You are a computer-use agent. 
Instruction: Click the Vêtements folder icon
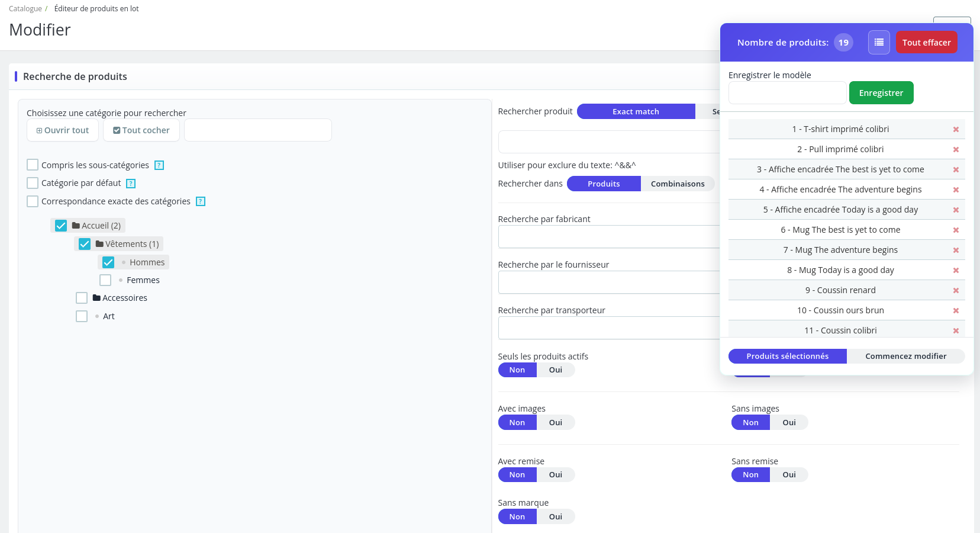pyautogui.click(x=99, y=244)
